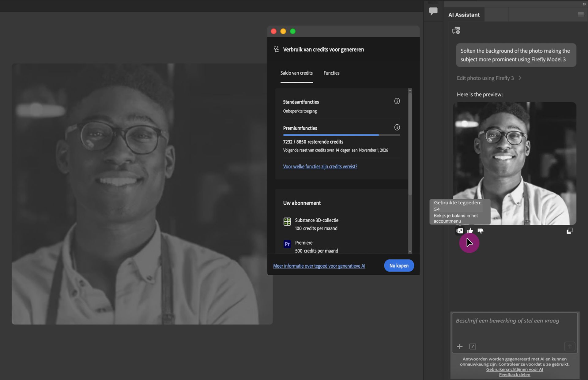The width and height of the screenshot is (588, 380).
Task: Click the yellow minimize button of the dialog
Action: pos(283,31)
